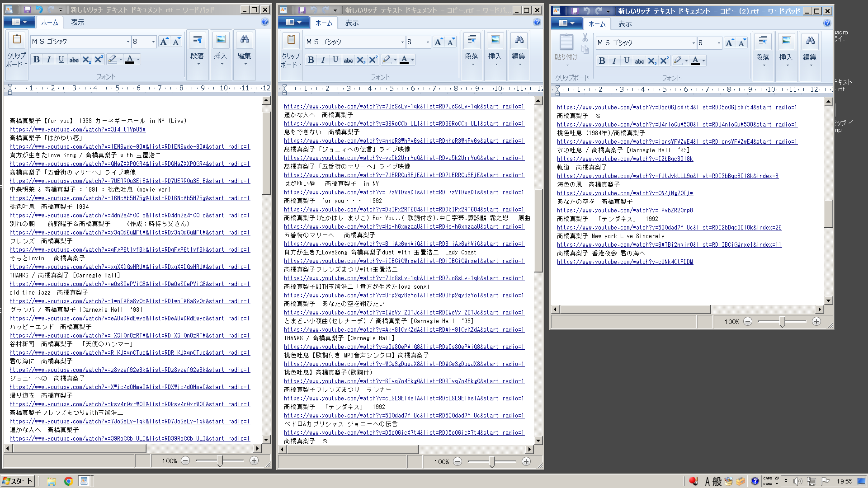This screenshot has height=488, width=868.
Task: Open youtube link v=3j4_t1VpU5A in left window
Action: coord(78,129)
